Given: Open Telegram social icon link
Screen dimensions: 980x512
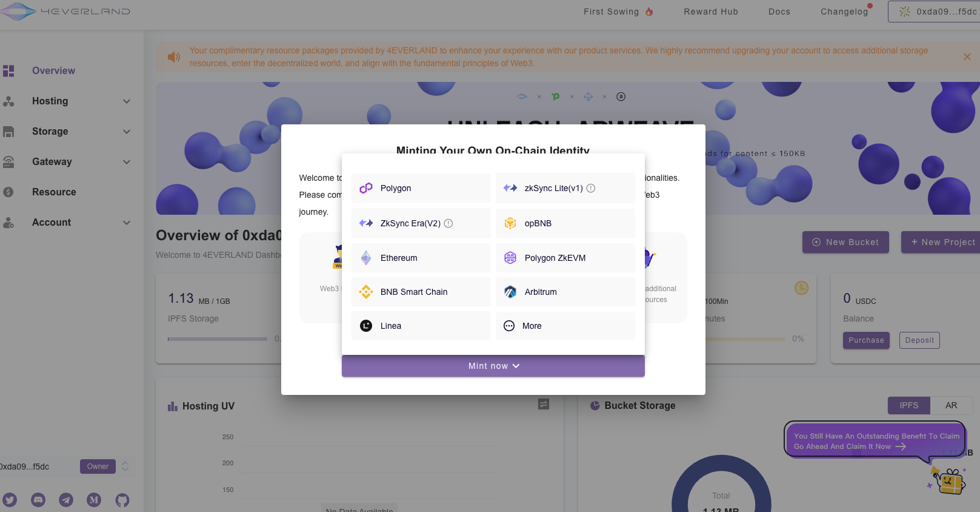Looking at the screenshot, I should [x=66, y=500].
